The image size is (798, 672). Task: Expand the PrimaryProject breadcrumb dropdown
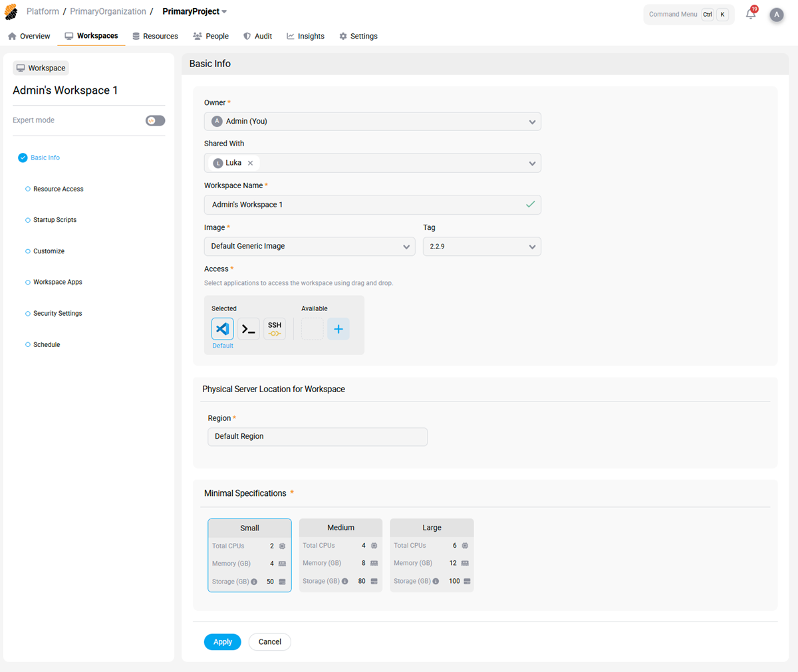pyautogui.click(x=223, y=11)
